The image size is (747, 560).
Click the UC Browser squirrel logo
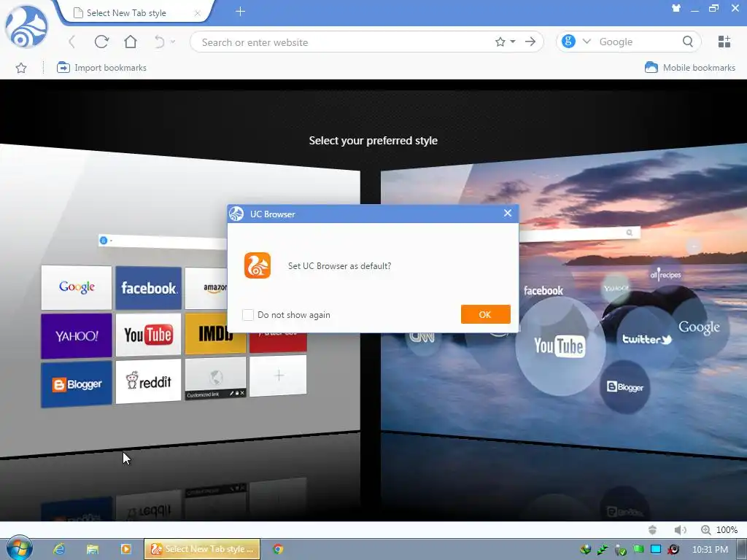pos(26,27)
